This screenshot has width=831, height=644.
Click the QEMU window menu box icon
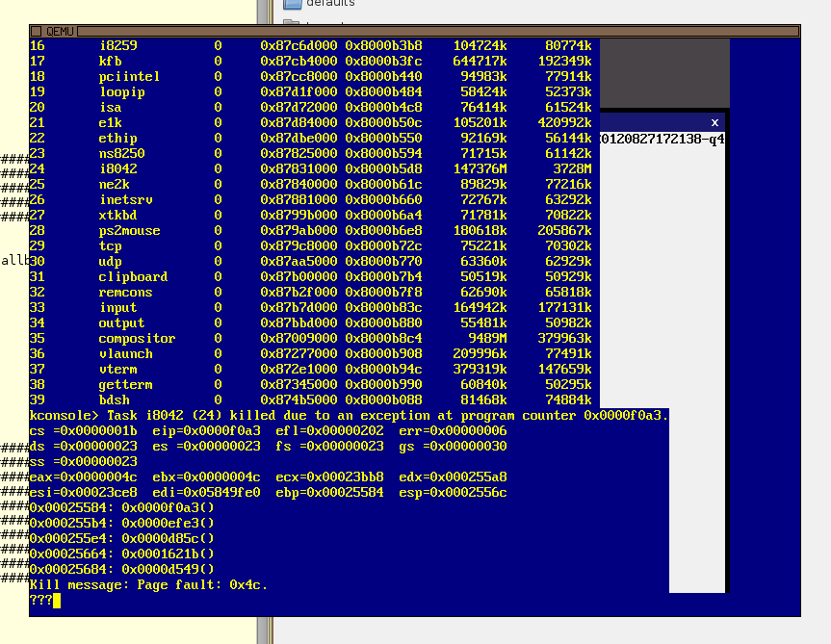tap(36, 31)
